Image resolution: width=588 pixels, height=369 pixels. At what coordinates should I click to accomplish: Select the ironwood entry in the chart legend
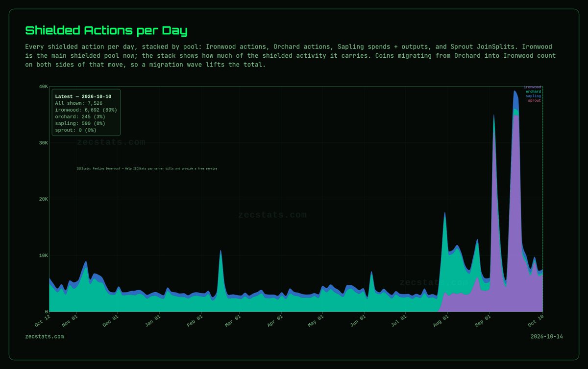[x=532, y=87]
